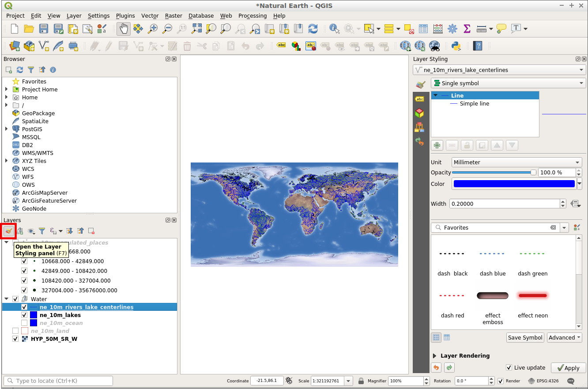The height and width of the screenshot is (389, 588).
Task: Open the Python Console icon
Action: [456, 46]
